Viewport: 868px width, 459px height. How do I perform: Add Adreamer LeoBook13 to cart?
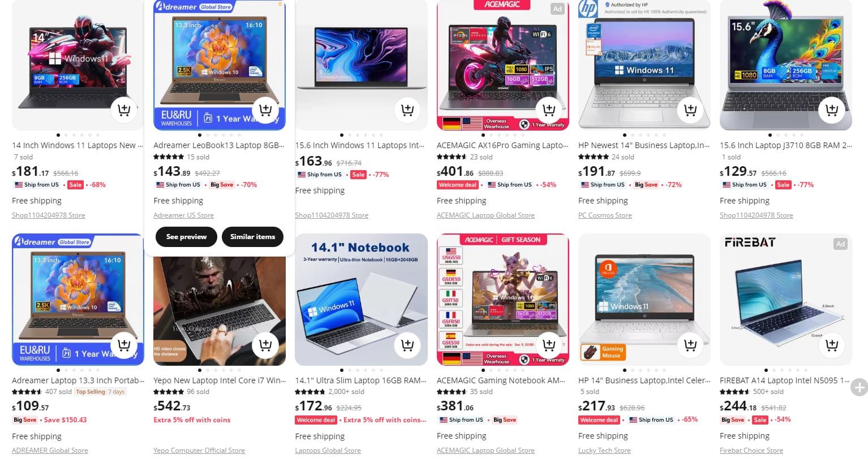[x=265, y=110]
